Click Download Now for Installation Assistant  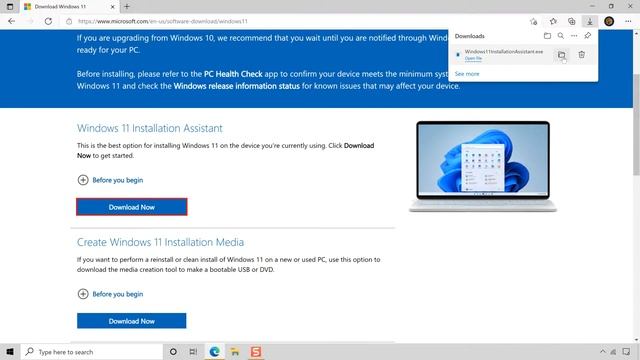(x=131, y=207)
